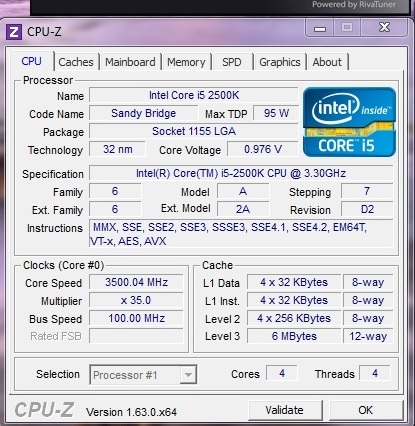415x426 pixels.
Task: Click the Name field Intel Core i5 2500K
Action: pyautogui.click(x=194, y=95)
